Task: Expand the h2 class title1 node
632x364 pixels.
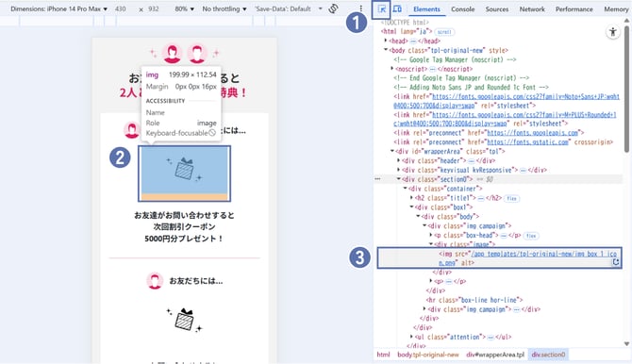Action: (411, 197)
